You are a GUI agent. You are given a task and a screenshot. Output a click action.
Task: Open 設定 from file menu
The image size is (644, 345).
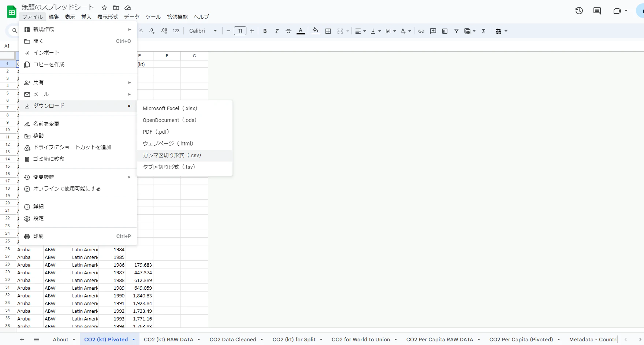tap(78, 218)
